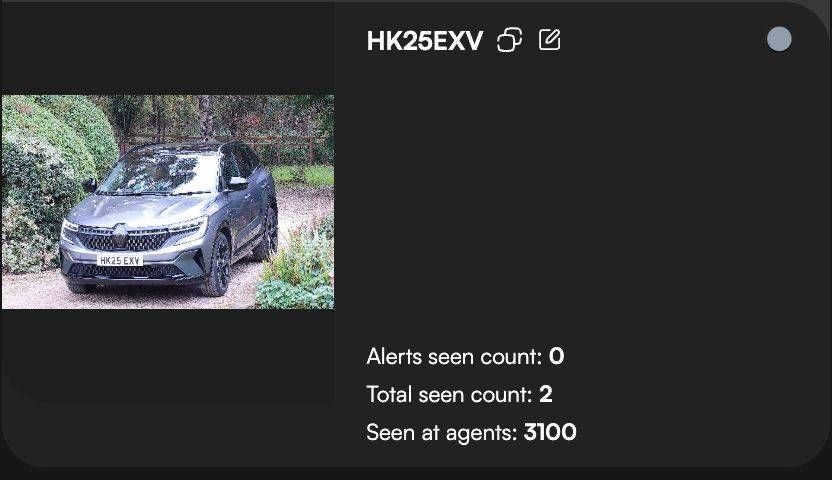This screenshot has width=832, height=480.
Task: Click the car's front wheel in the photo
Action: click(219, 265)
